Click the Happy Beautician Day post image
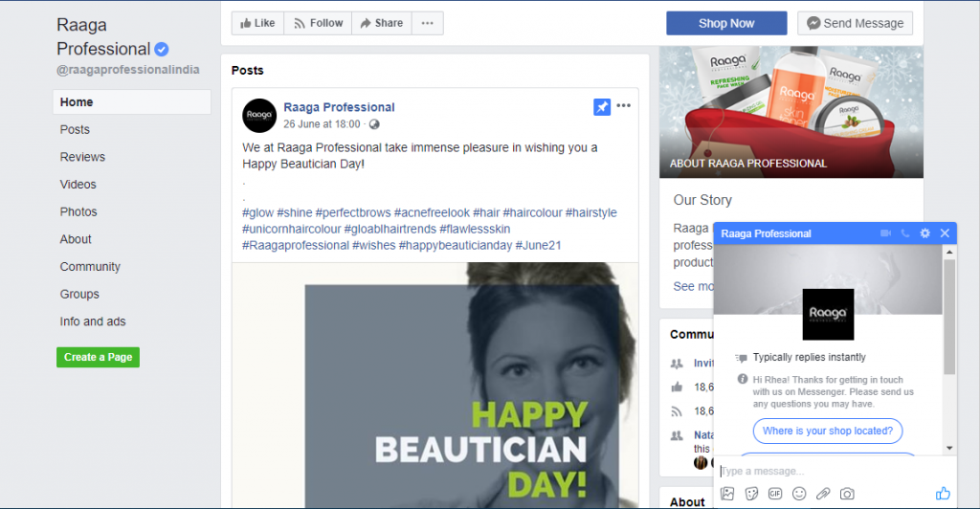 [435, 386]
